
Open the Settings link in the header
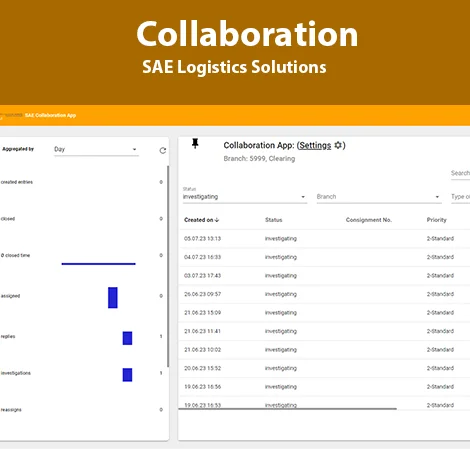click(315, 145)
